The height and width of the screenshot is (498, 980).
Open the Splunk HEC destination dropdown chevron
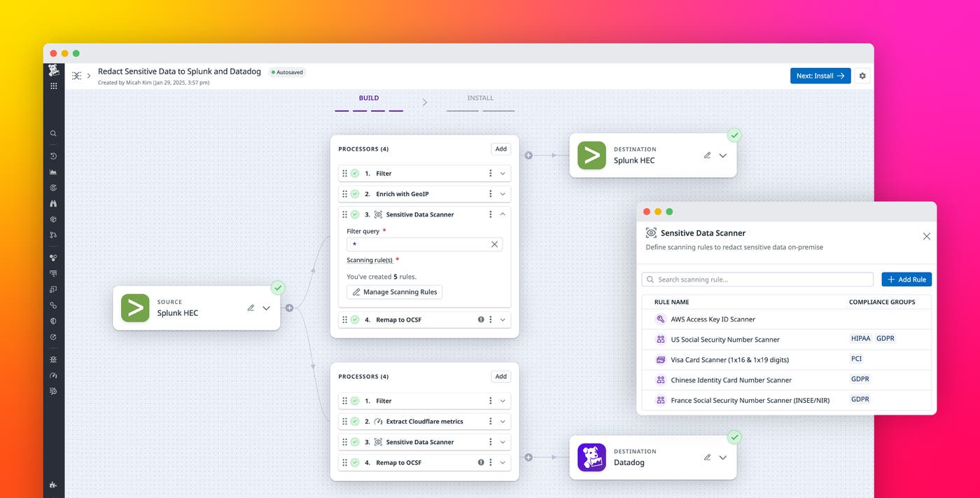coord(722,155)
